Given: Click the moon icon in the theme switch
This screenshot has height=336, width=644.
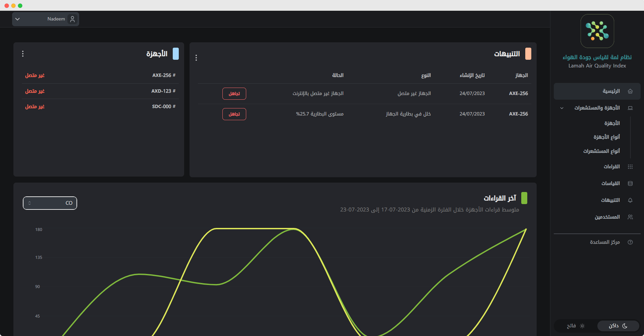Looking at the screenshot, I should 625,326.
